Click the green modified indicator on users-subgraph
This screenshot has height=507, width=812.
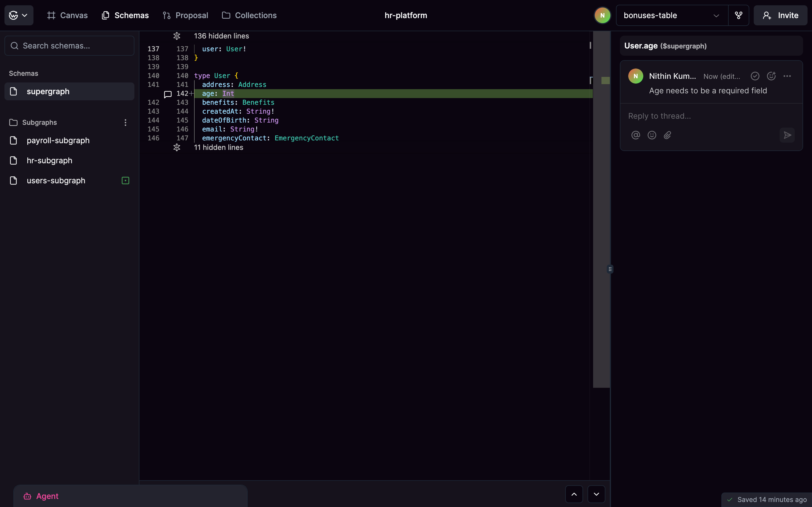pyautogui.click(x=125, y=181)
